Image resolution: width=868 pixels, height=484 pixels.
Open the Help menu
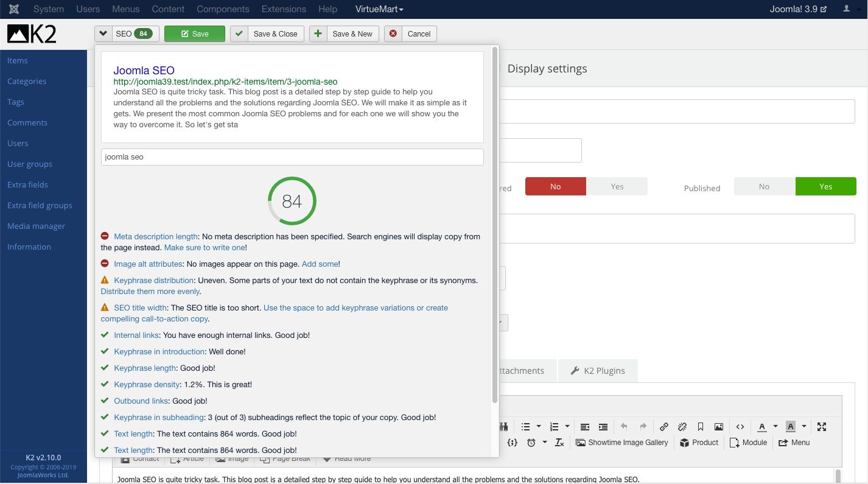tap(327, 9)
